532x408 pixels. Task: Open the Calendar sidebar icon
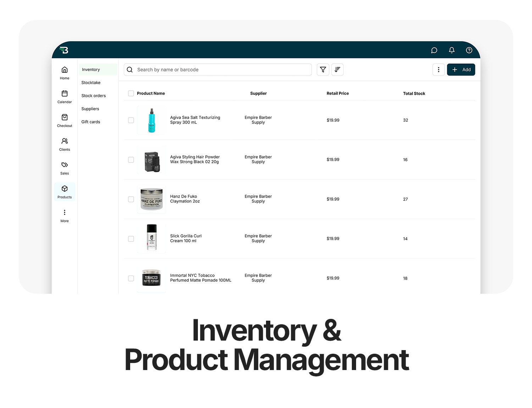tap(65, 97)
